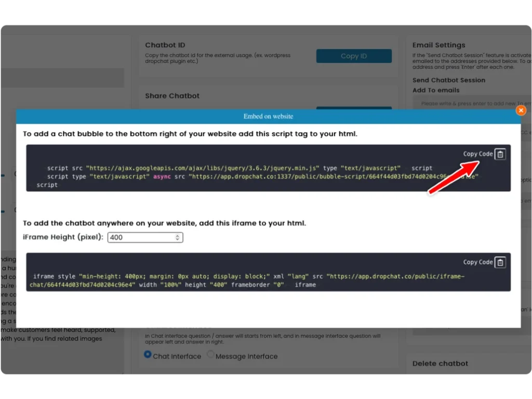Select the Chat Interface radio option
Image resolution: width=532 pixels, height=399 pixels.
click(148, 354)
